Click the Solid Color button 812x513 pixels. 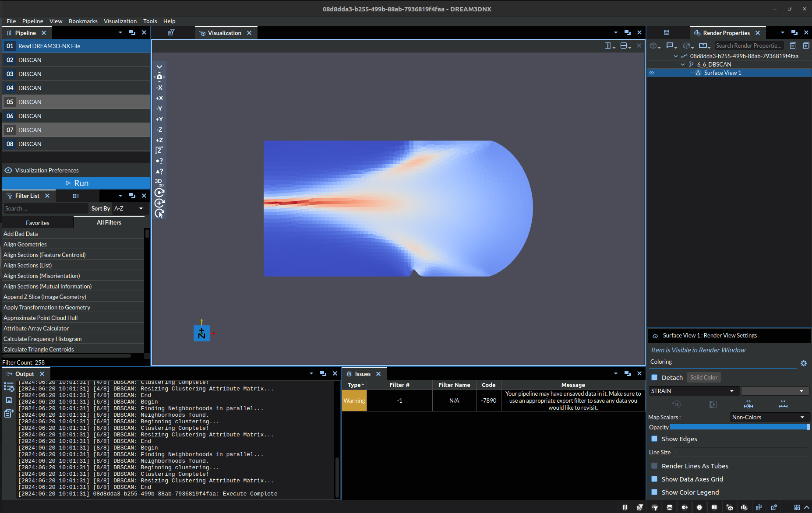704,377
